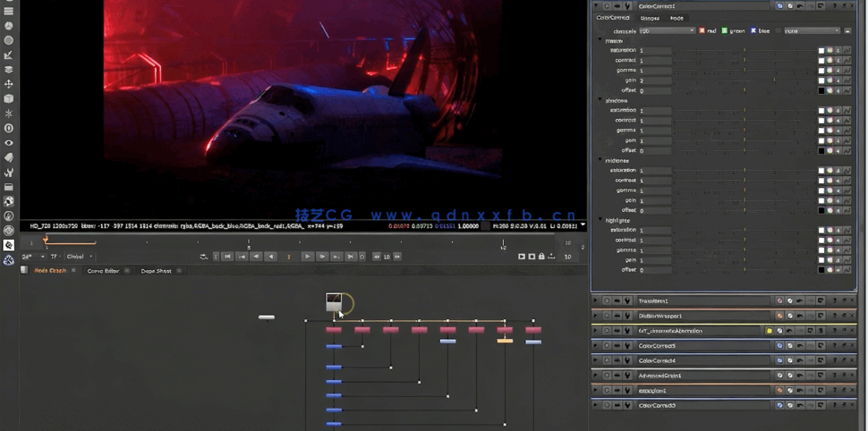Collapse the shadows parameter group
This screenshot has width=868, height=431.
[x=600, y=100]
